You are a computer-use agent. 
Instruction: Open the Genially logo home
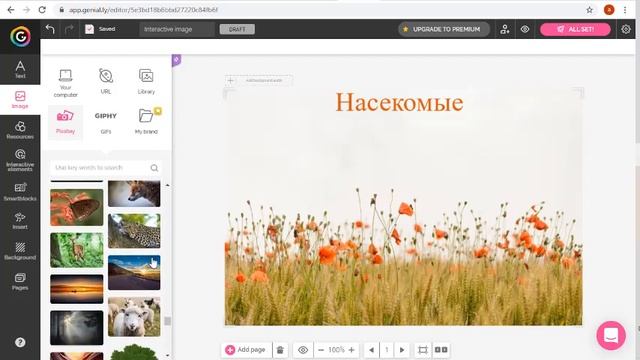click(x=20, y=36)
